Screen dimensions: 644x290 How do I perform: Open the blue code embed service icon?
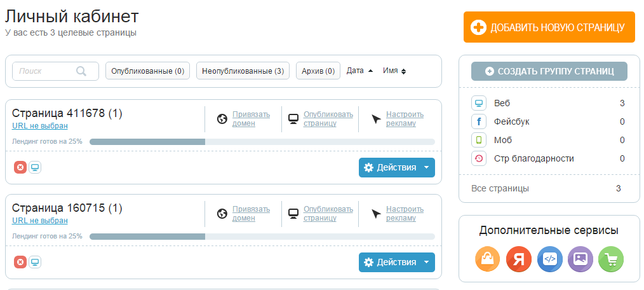pyautogui.click(x=550, y=259)
